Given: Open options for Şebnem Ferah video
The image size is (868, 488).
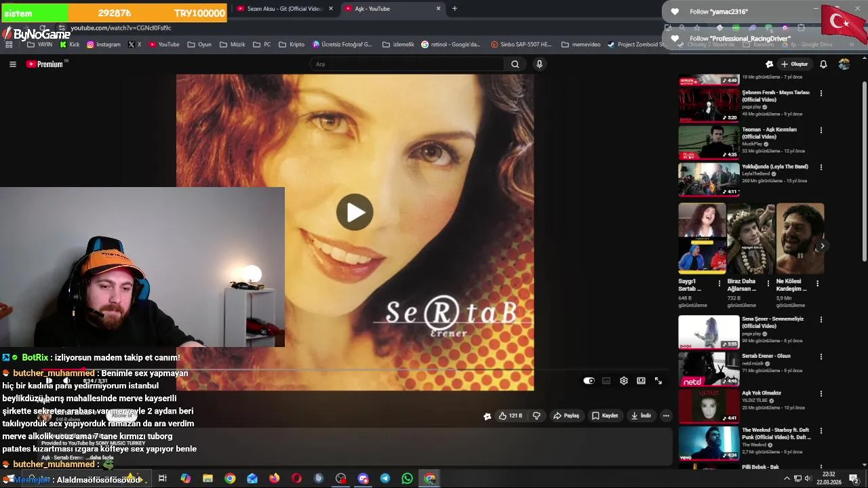Looking at the screenshot, I should coord(821,93).
